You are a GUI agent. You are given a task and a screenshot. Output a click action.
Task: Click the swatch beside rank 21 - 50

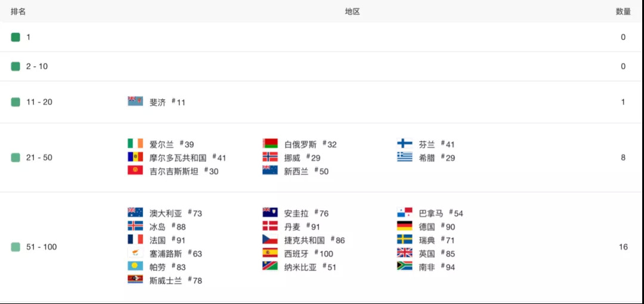pos(16,158)
